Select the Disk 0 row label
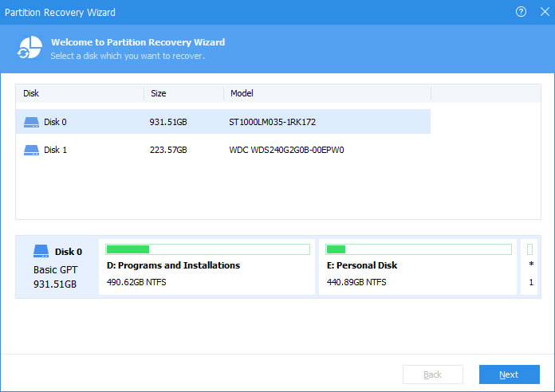Viewport: 555px width, 392px height. coord(55,122)
